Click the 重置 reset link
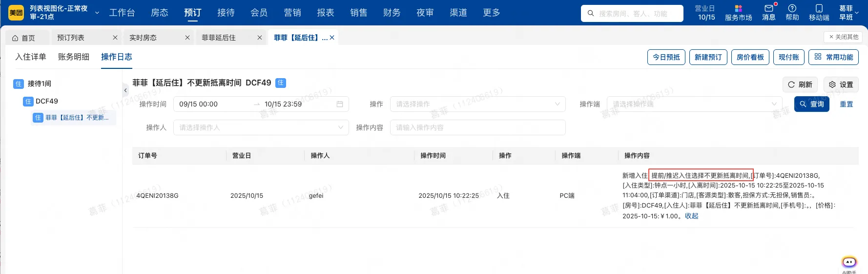The height and width of the screenshot is (274, 868). click(x=847, y=104)
